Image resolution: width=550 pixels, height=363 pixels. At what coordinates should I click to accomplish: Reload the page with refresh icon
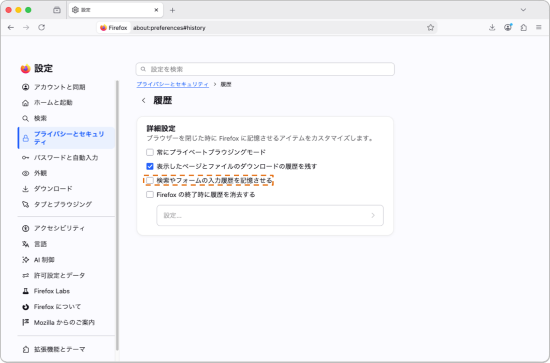[41, 27]
